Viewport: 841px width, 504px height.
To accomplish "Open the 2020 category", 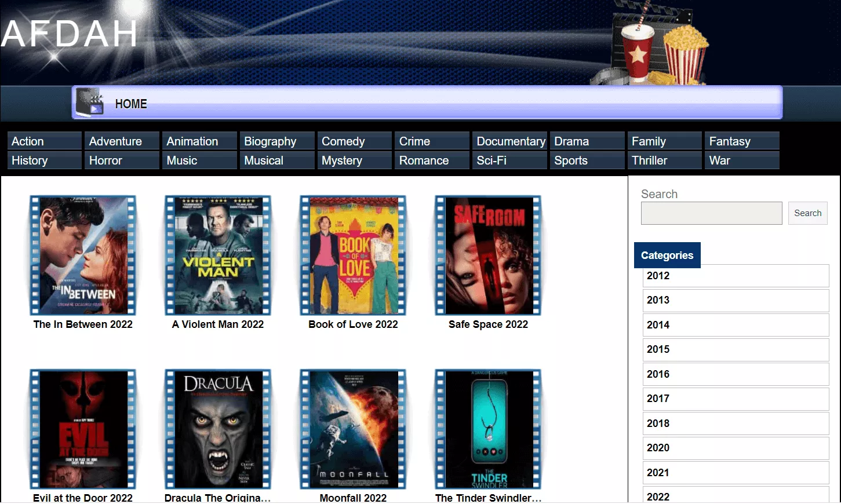I will (736, 448).
